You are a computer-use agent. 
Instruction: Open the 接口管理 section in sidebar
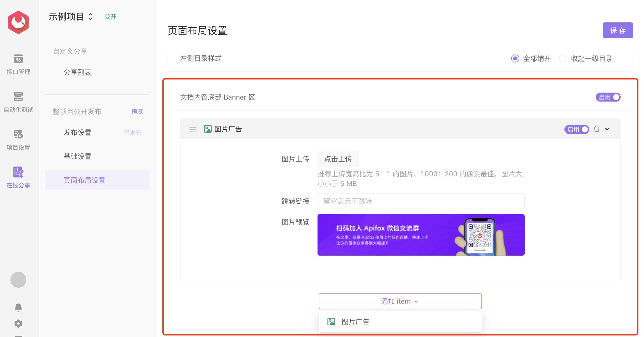coord(18,64)
